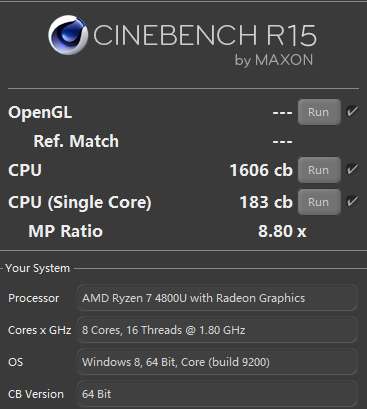Click the Ref. Match label

coord(76,141)
